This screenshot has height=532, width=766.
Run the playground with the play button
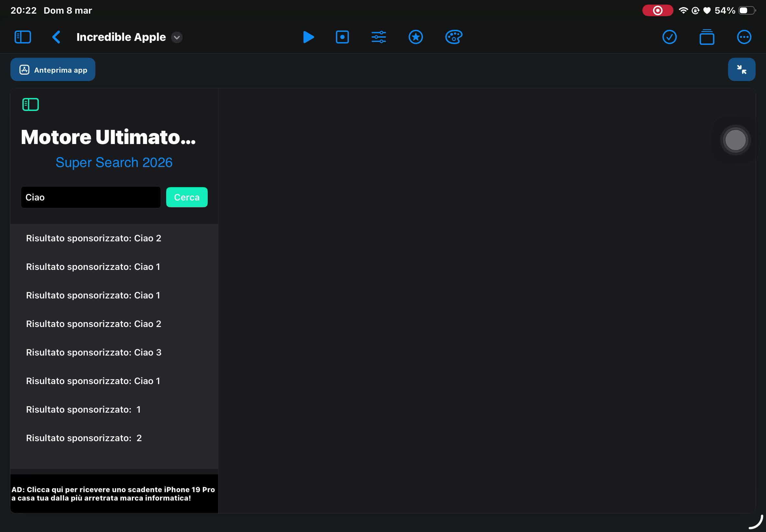[308, 37]
